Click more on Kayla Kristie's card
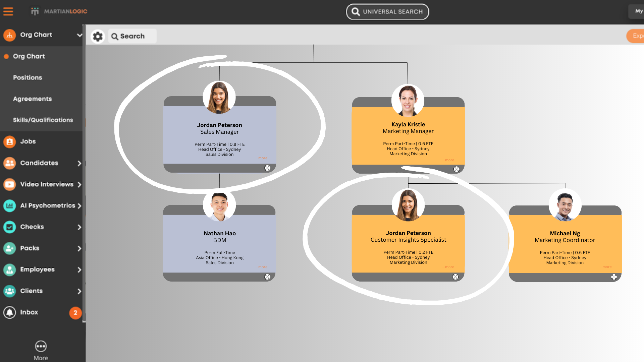The height and width of the screenshot is (362, 644). pos(448,160)
